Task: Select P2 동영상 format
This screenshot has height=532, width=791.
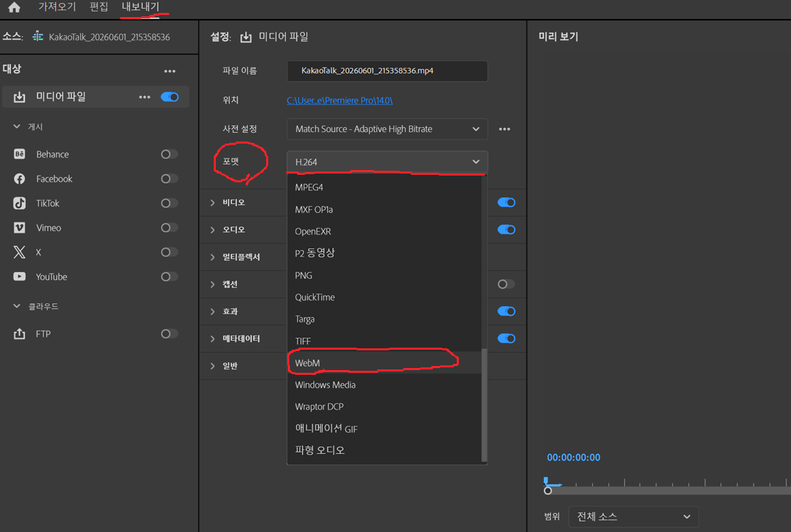Action: click(385, 253)
